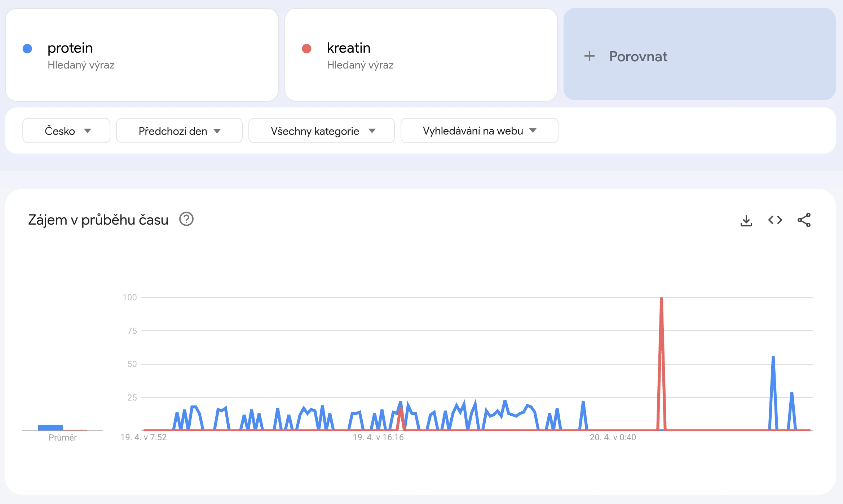
Task: Open the Všechny kategorie dropdown
Action: pos(321,131)
